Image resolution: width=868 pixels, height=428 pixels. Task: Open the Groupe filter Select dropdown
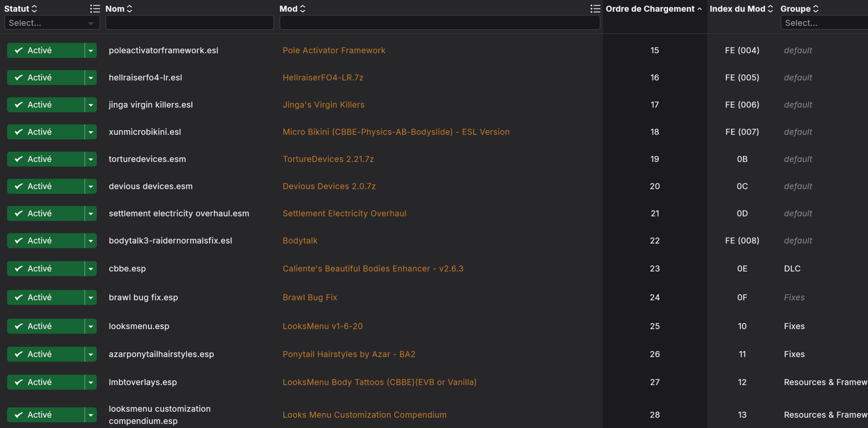pos(824,23)
